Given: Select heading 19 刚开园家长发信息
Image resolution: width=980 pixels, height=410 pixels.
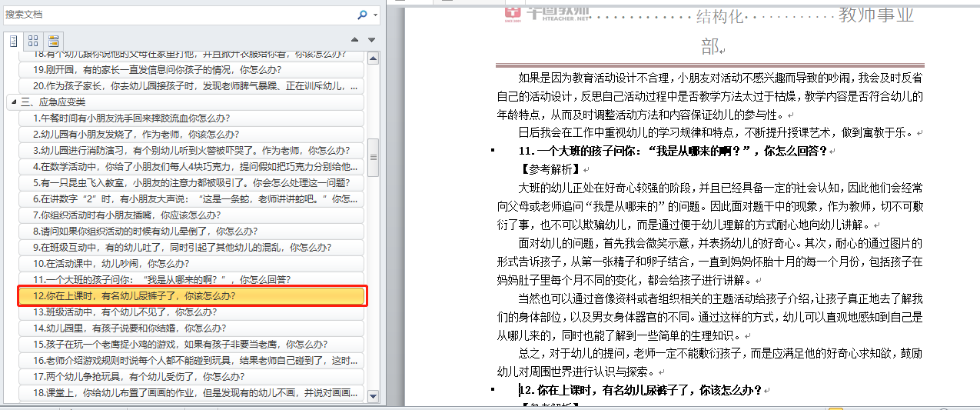Looking at the screenshot, I should tap(191, 70).
